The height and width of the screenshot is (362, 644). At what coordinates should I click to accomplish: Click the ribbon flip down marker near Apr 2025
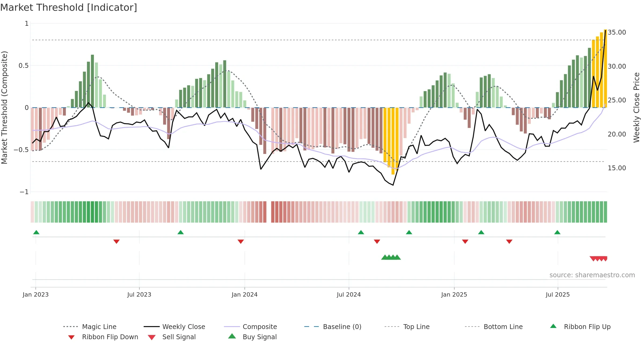click(509, 242)
